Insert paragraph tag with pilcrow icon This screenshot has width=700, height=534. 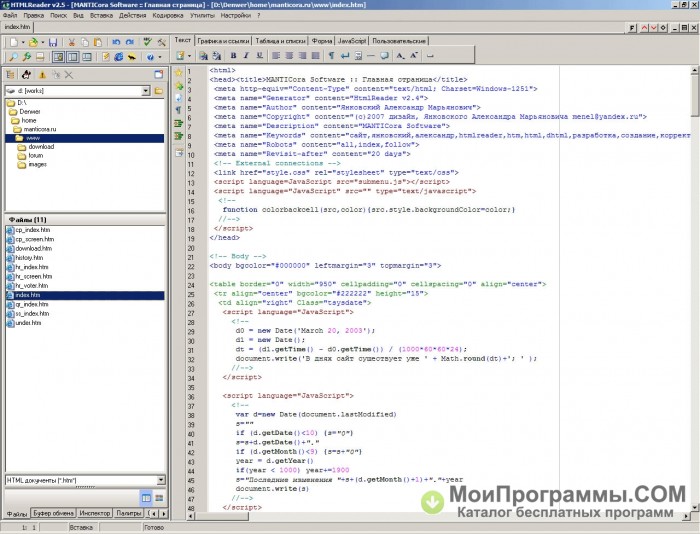tap(331, 55)
